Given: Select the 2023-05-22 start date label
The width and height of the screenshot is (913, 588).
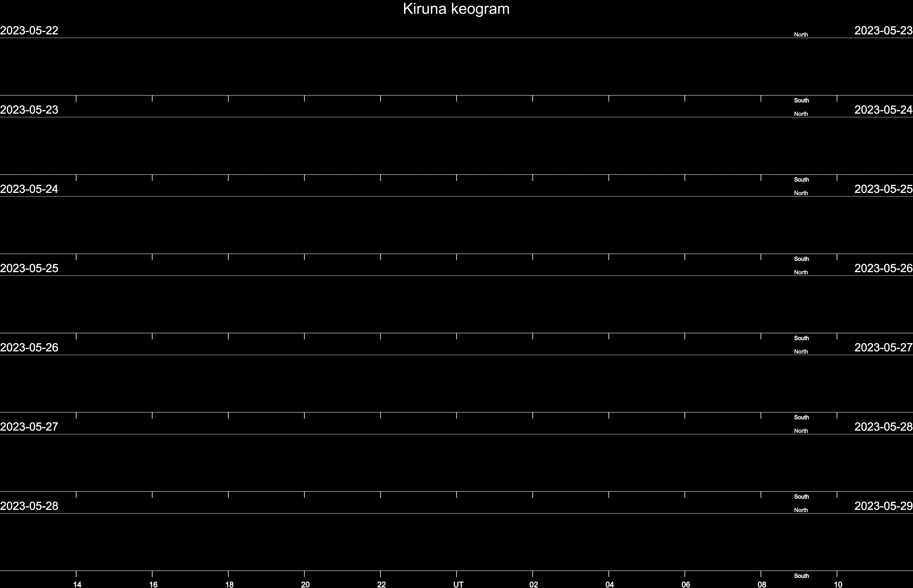Looking at the screenshot, I should point(29,31).
